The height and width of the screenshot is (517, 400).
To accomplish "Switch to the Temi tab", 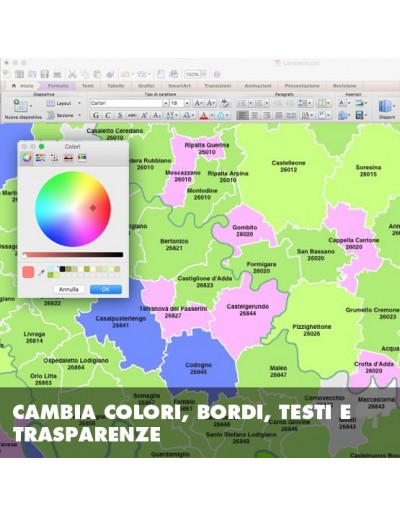I will (x=88, y=86).
